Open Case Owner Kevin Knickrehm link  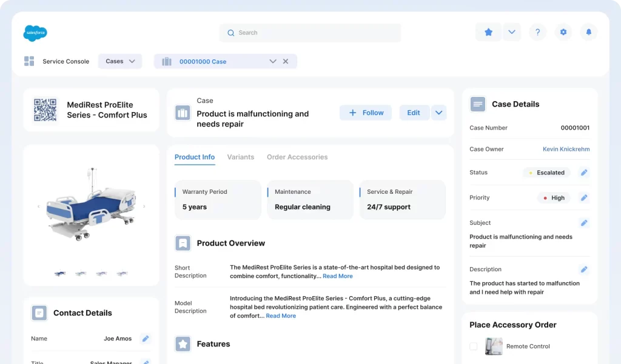point(566,149)
